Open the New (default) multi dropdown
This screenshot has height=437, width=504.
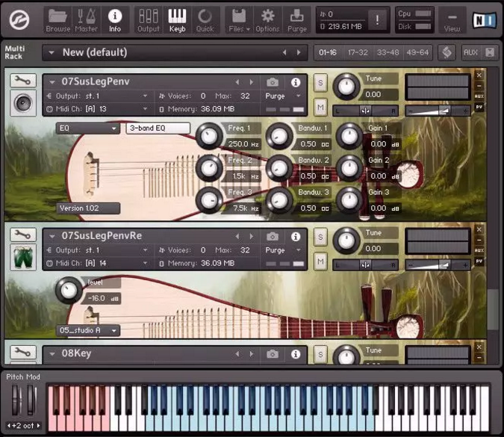[x=52, y=52]
